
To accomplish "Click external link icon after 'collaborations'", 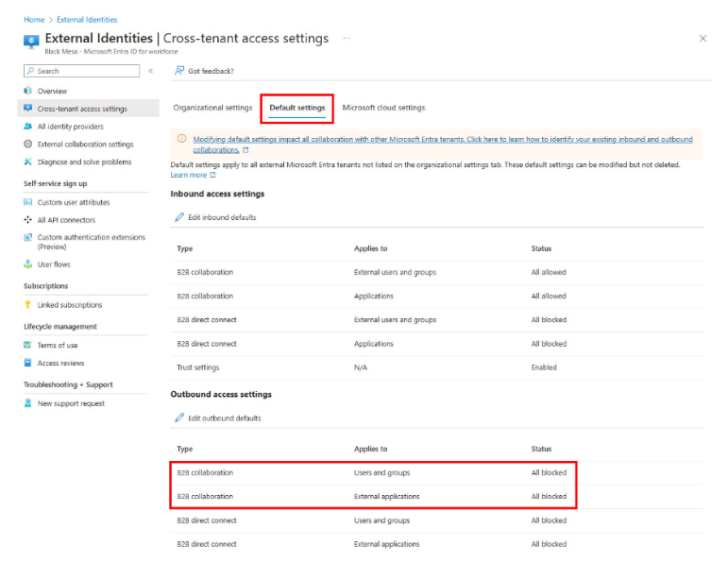I will click(246, 149).
